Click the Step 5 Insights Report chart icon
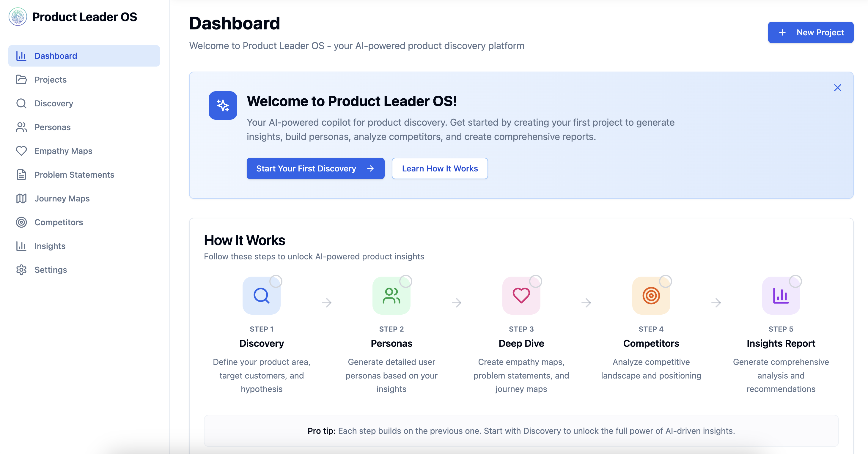 781,295
